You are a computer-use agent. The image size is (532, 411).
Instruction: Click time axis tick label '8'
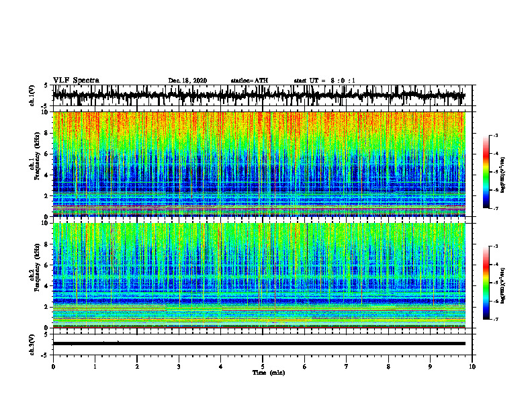[388, 367]
